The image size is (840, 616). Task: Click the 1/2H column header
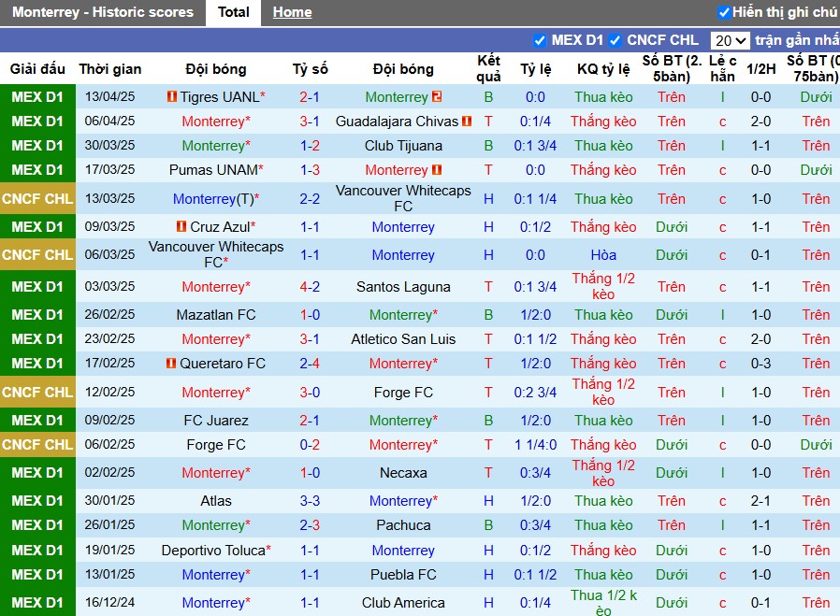pos(760,69)
